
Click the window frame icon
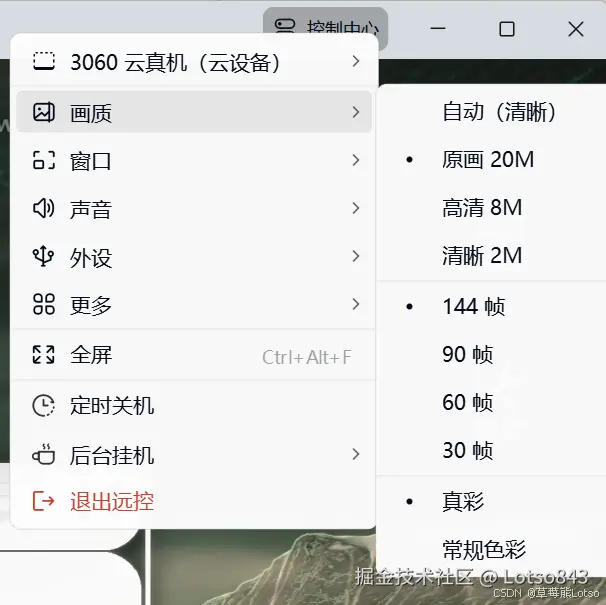[x=44, y=160]
